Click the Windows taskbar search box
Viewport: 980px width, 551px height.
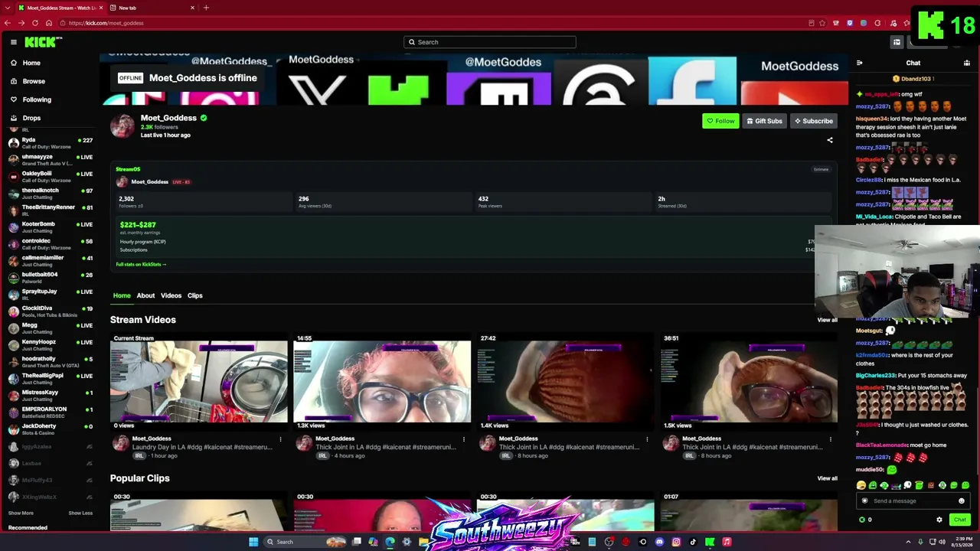[304, 542]
